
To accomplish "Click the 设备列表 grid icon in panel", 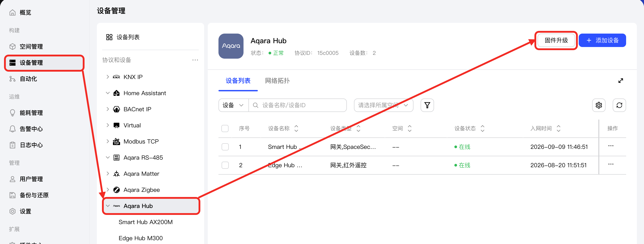I will click(109, 37).
